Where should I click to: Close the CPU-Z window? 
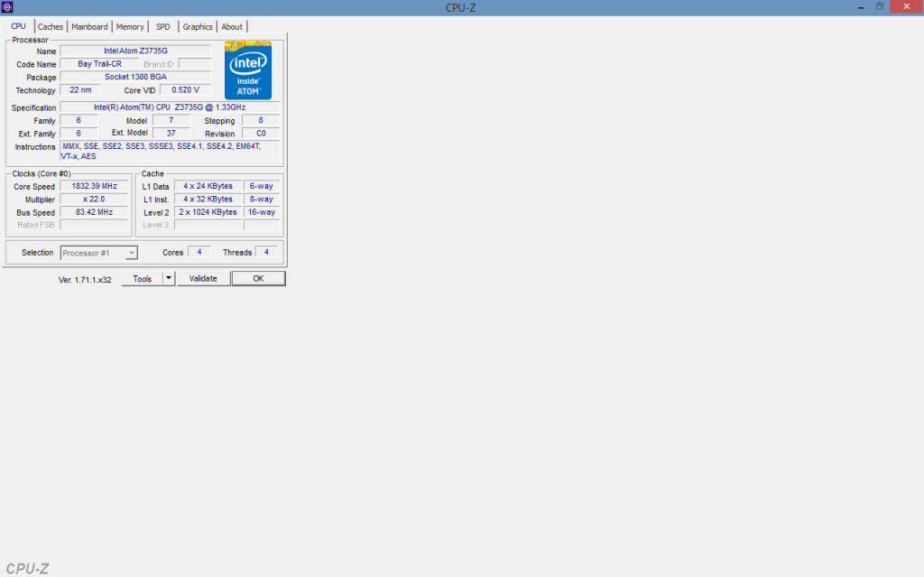point(906,6)
